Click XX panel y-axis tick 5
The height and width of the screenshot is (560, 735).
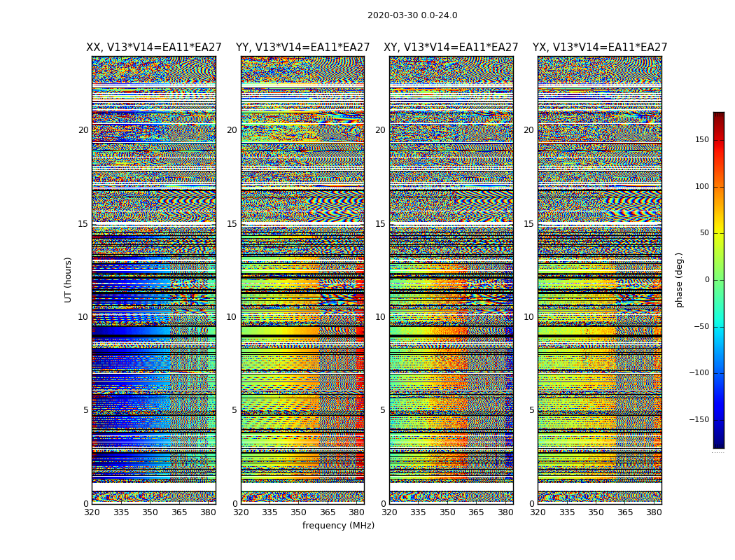tap(86, 410)
